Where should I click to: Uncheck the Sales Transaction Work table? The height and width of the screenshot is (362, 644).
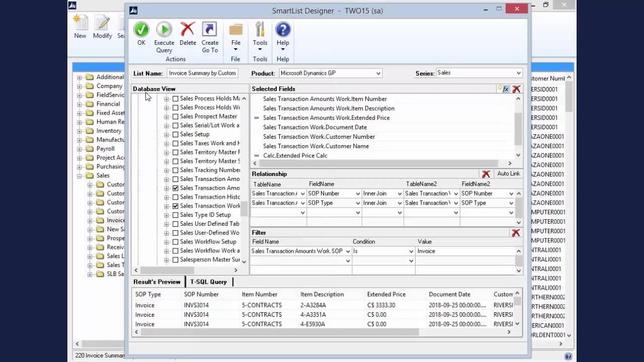pyautogui.click(x=175, y=206)
